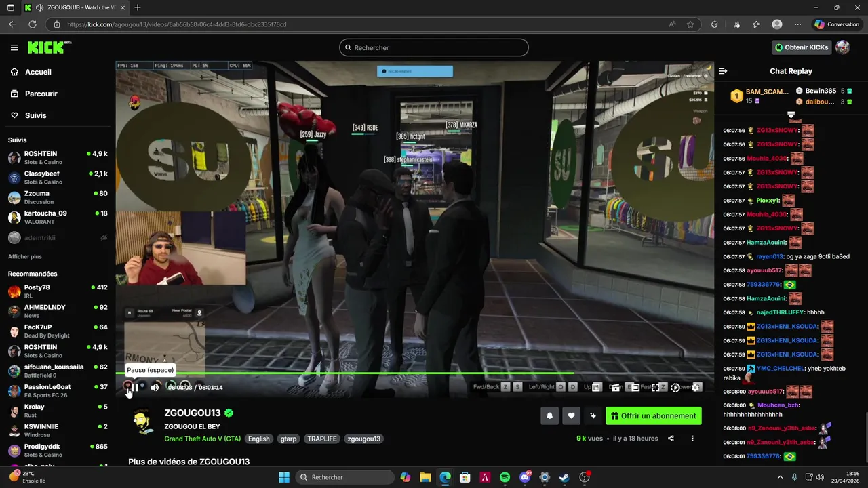Image resolution: width=868 pixels, height=488 pixels.
Task: Open Discord from the taskbar
Action: coord(524,477)
